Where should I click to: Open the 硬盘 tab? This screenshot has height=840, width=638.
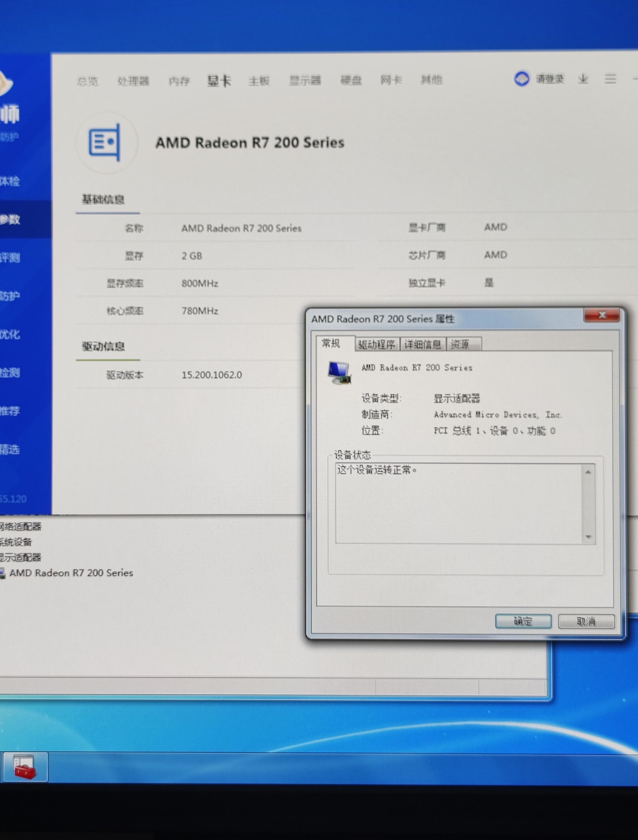pyautogui.click(x=351, y=80)
